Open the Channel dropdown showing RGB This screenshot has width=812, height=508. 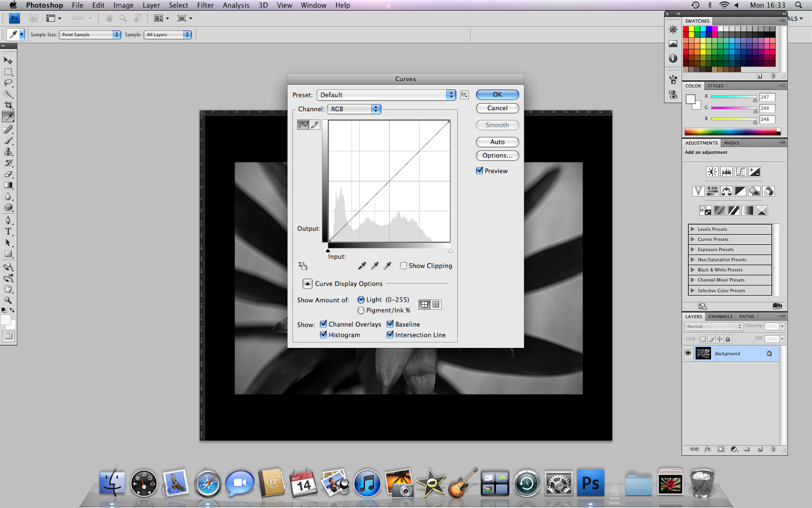[x=354, y=109]
